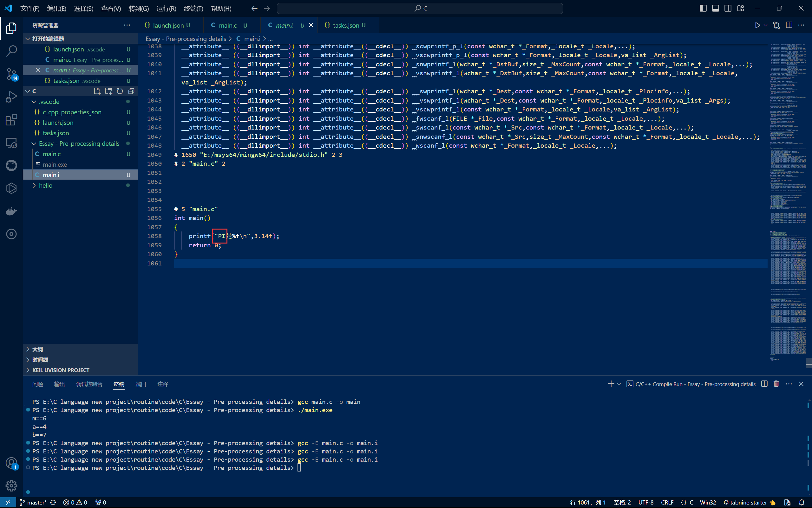812x508 pixels.
Task: Split the terminal pane
Action: (x=764, y=384)
